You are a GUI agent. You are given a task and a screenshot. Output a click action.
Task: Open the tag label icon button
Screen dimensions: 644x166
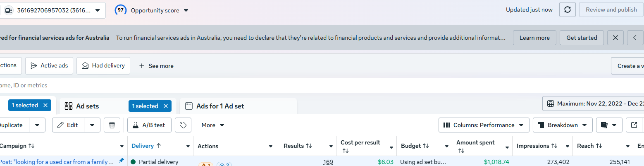[183, 125]
